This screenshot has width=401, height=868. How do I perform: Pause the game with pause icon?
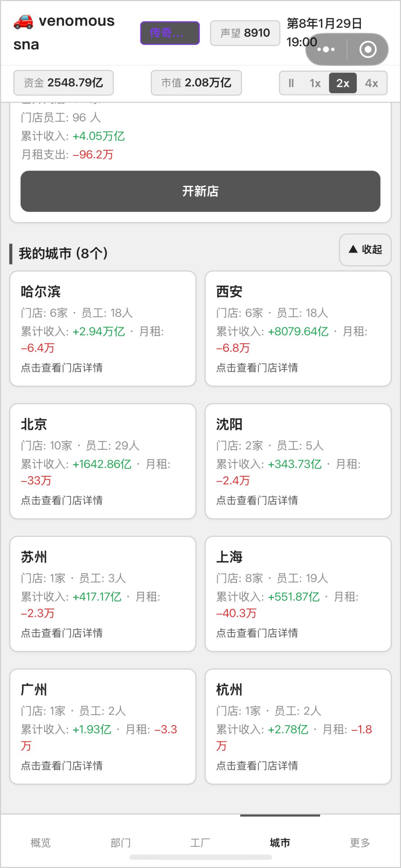tap(291, 83)
